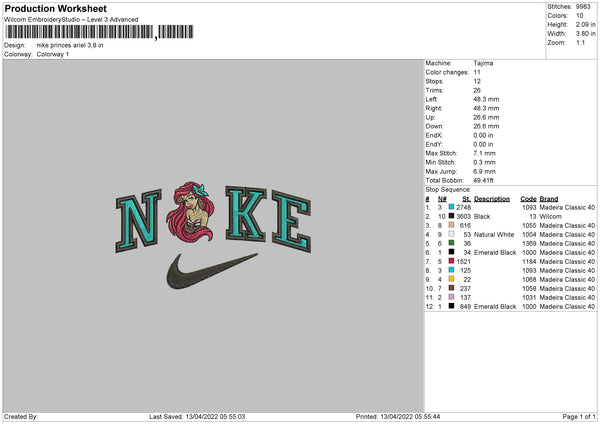Click the St. column header
This screenshot has height=424, width=600.
tap(466, 199)
